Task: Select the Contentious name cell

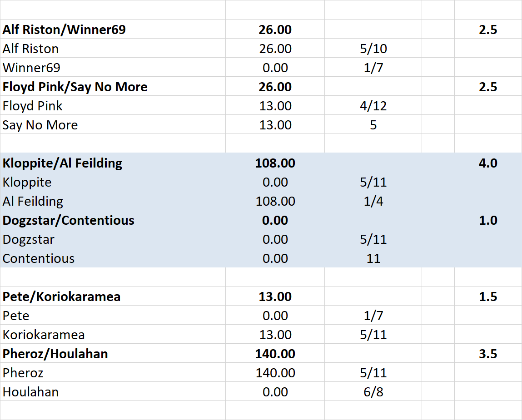Action: 39,259
